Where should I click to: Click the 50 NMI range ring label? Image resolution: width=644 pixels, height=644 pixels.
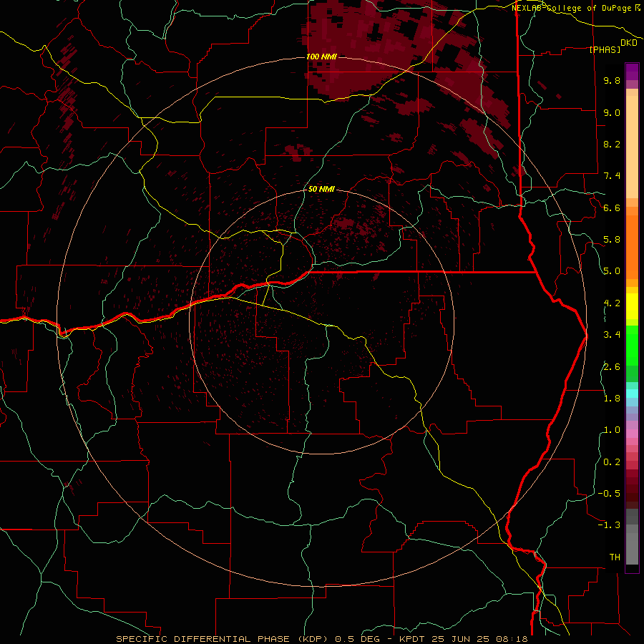click(321, 190)
